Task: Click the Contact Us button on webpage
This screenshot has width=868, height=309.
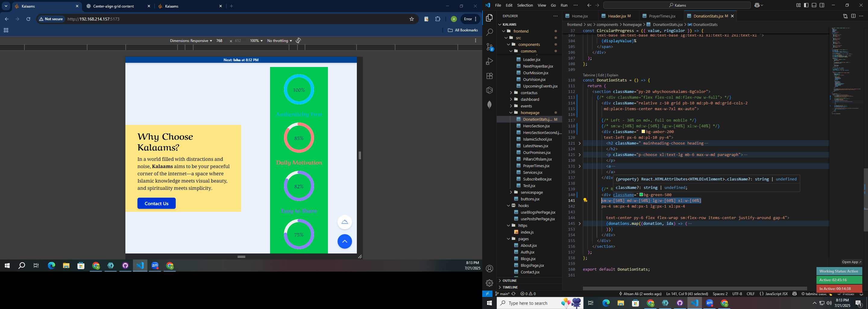Action: (x=156, y=203)
